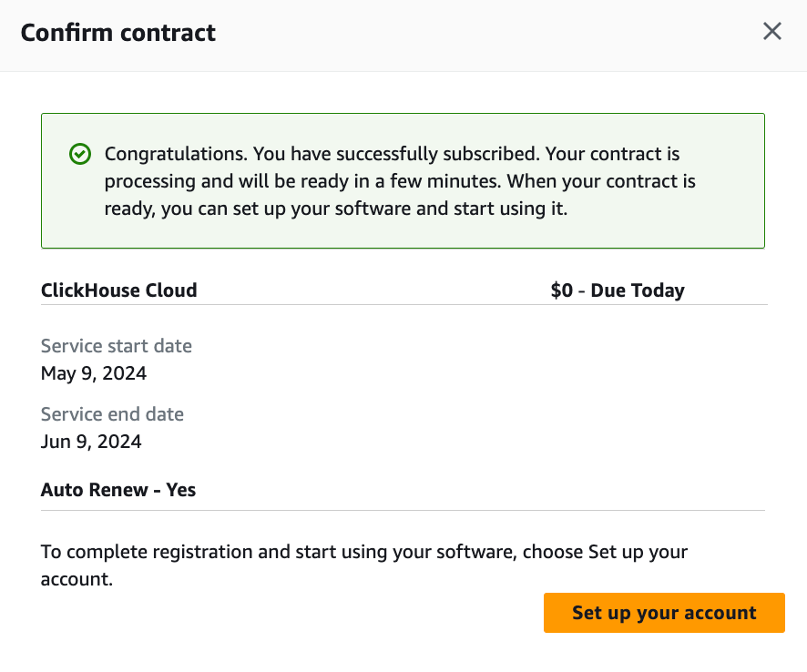
Task: Click the dialog header area
Action: [403, 35]
